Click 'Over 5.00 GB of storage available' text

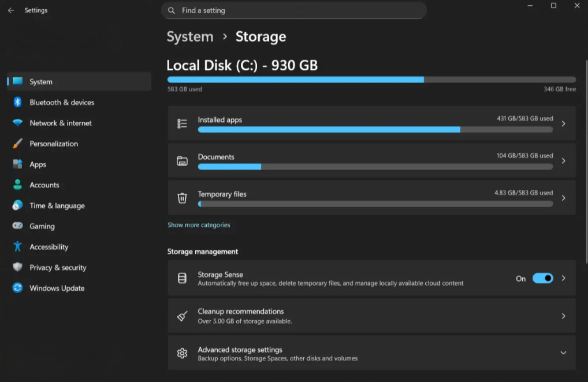(x=245, y=321)
